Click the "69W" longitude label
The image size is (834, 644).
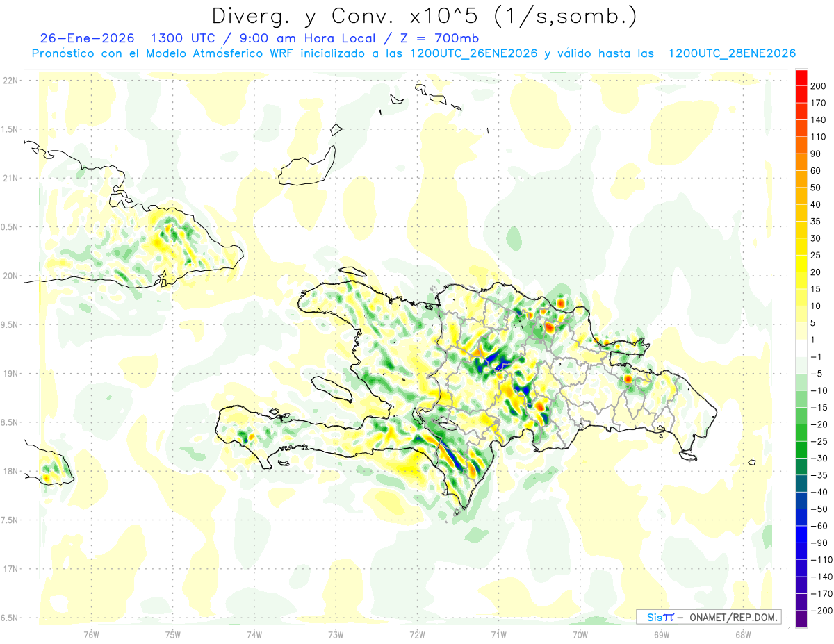coord(662,635)
